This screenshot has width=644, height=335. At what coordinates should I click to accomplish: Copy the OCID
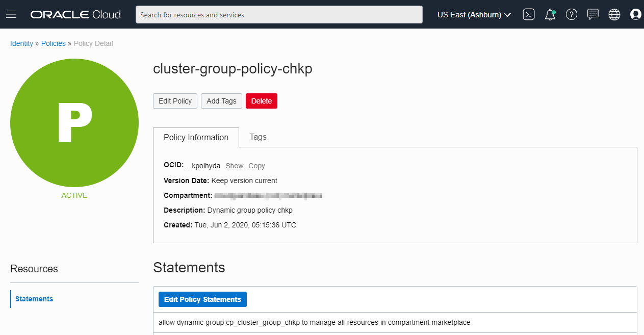click(x=256, y=166)
